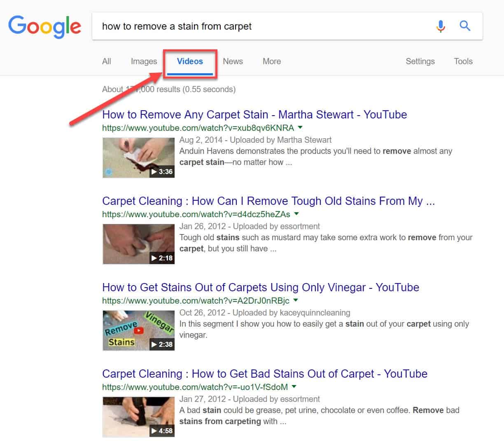Open Get Bad Stains Out of Carpet title
Screen dimensions: 504x441
coord(265,374)
